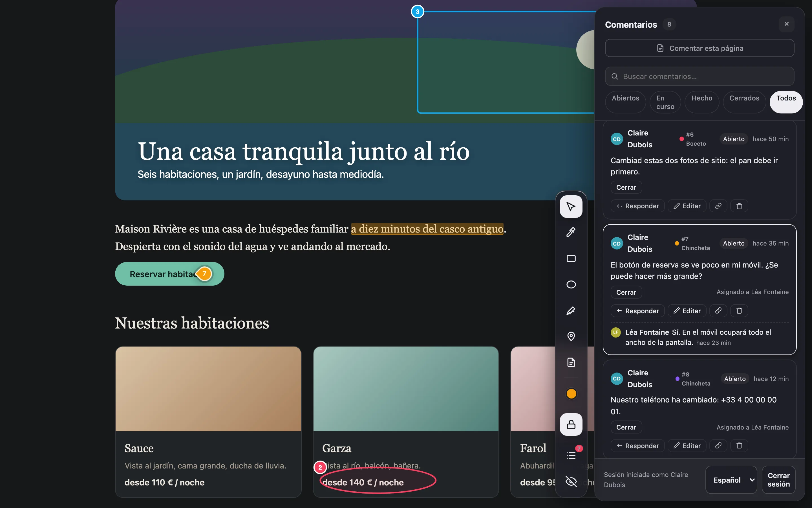Copy link icon for comment #7

coord(718,311)
